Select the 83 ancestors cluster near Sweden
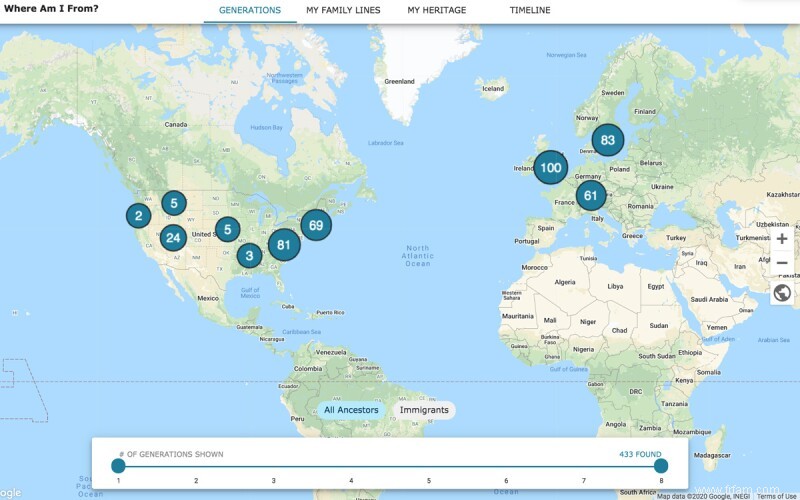This screenshot has width=800, height=500. pyautogui.click(x=607, y=140)
